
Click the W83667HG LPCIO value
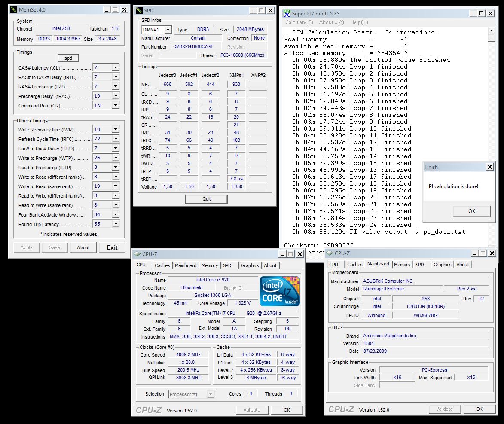[x=425, y=315]
